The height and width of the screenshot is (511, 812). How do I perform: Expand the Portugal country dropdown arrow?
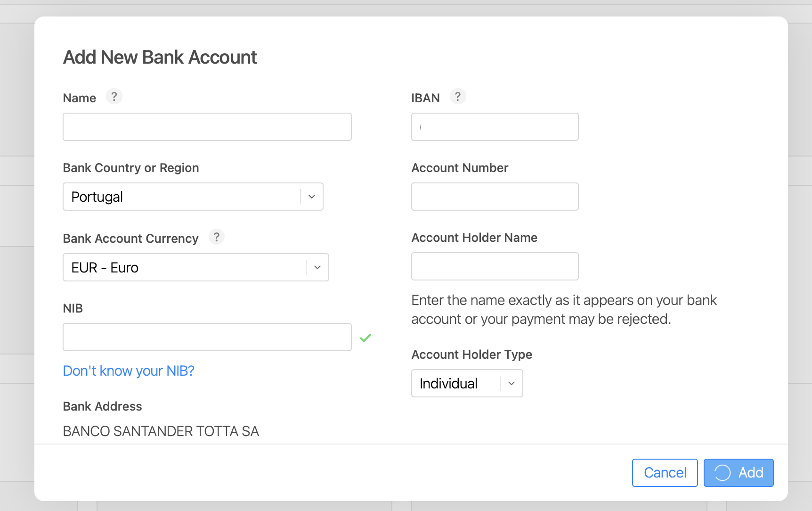coord(311,197)
